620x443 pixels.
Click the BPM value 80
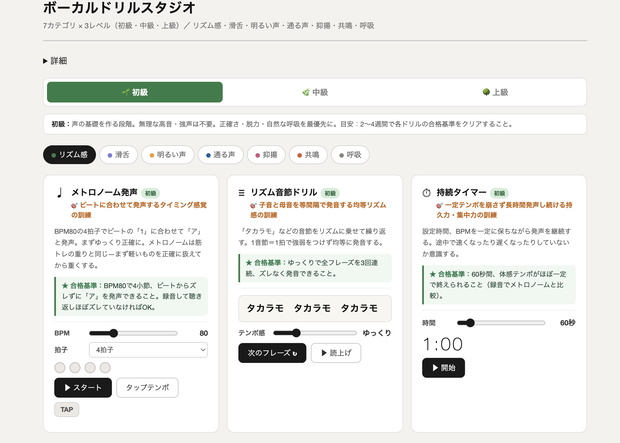pos(204,333)
